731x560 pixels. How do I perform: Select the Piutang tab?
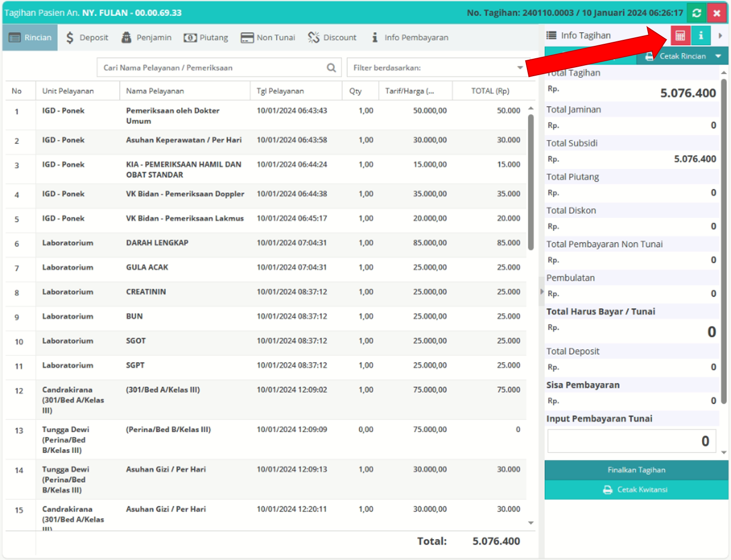click(x=206, y=37)
